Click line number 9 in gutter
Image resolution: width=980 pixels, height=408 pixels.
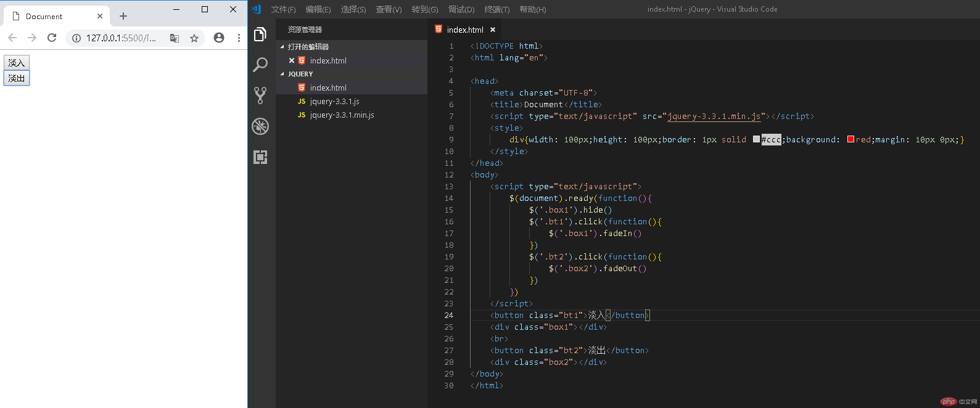(x=451, y=139)
